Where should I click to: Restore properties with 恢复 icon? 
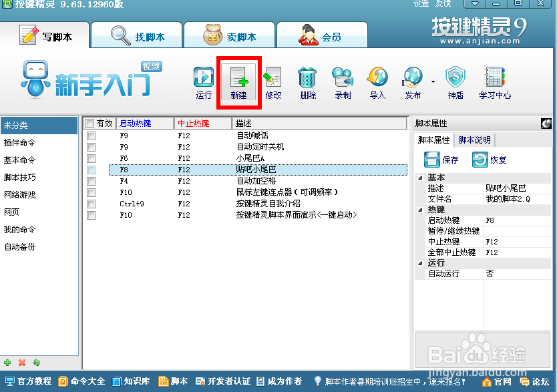coord(490,160)
